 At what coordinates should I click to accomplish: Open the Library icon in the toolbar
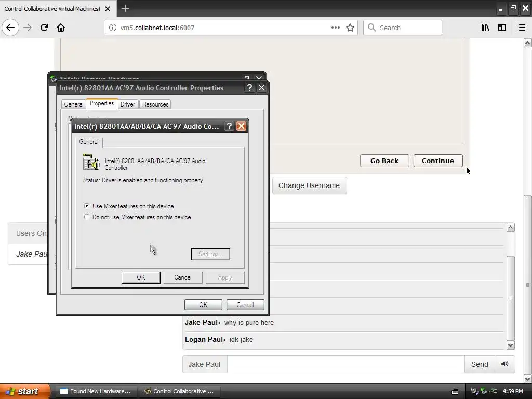(485, 28)
